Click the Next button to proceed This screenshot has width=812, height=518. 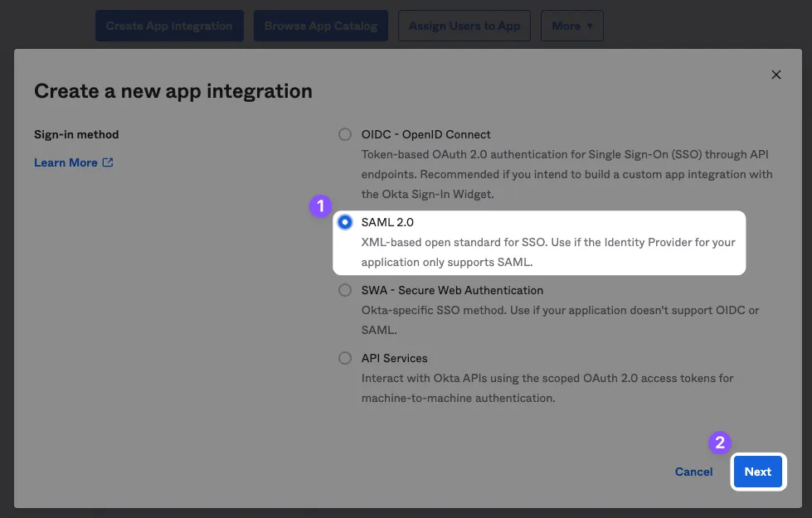(757, 472)
